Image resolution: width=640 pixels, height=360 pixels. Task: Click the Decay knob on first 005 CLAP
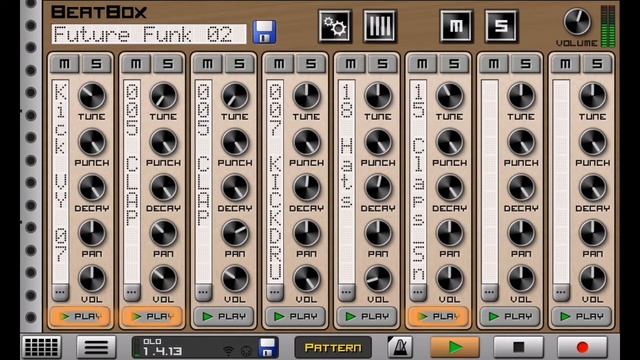tap(163, 187)
